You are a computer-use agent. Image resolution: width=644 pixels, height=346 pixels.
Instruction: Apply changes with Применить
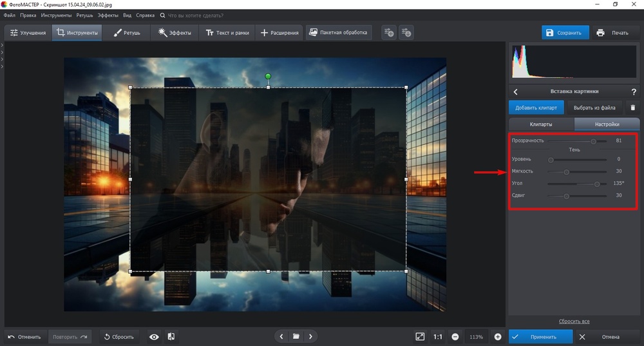[540, 336]
